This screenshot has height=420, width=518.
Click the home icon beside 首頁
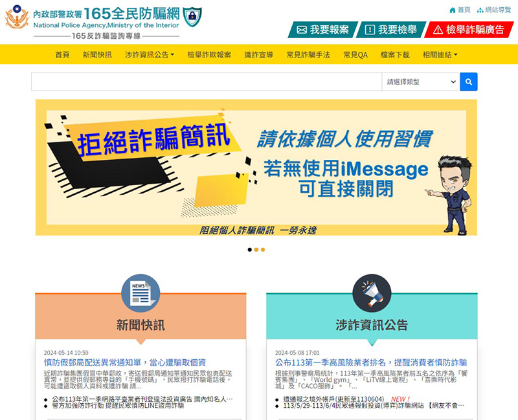click(x=453, y=10)
